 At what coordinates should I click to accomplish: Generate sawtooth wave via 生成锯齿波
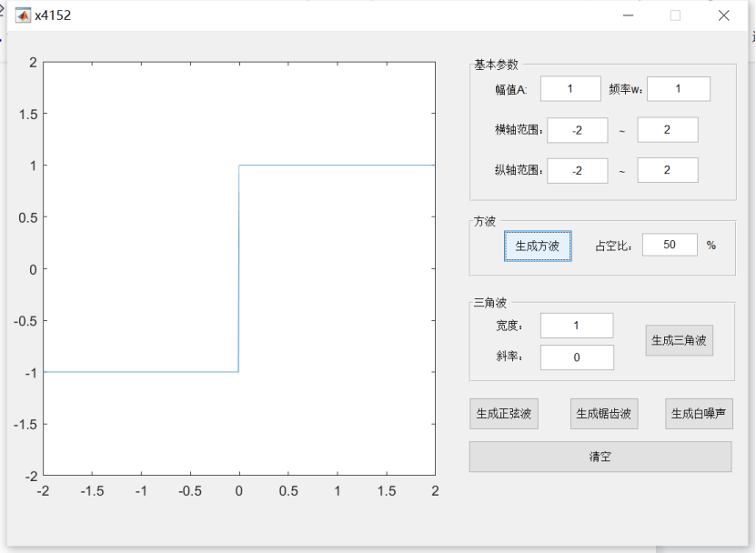click(604, 414)
